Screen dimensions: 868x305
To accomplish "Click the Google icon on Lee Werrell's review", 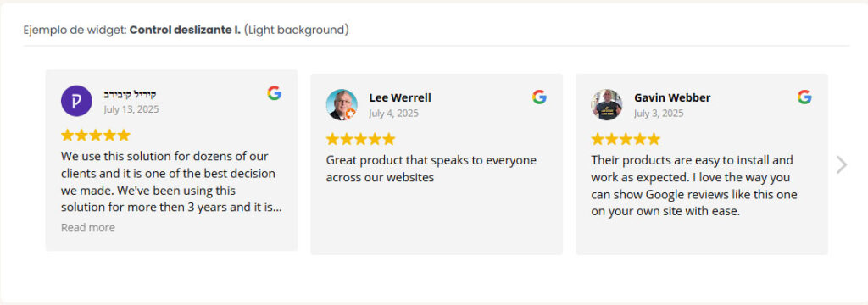I will point(539,97).
